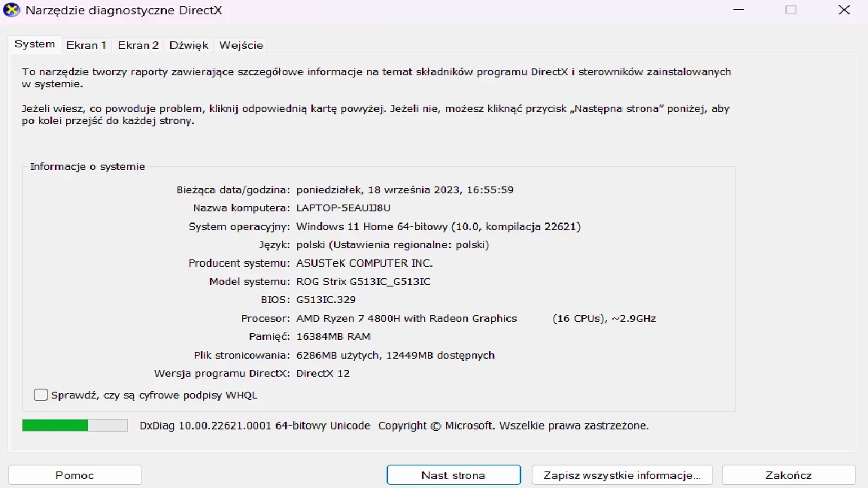Screen dimensions: 868x488
Task: Click the memory value 16384MB RAM
Action: click(333, 336)
